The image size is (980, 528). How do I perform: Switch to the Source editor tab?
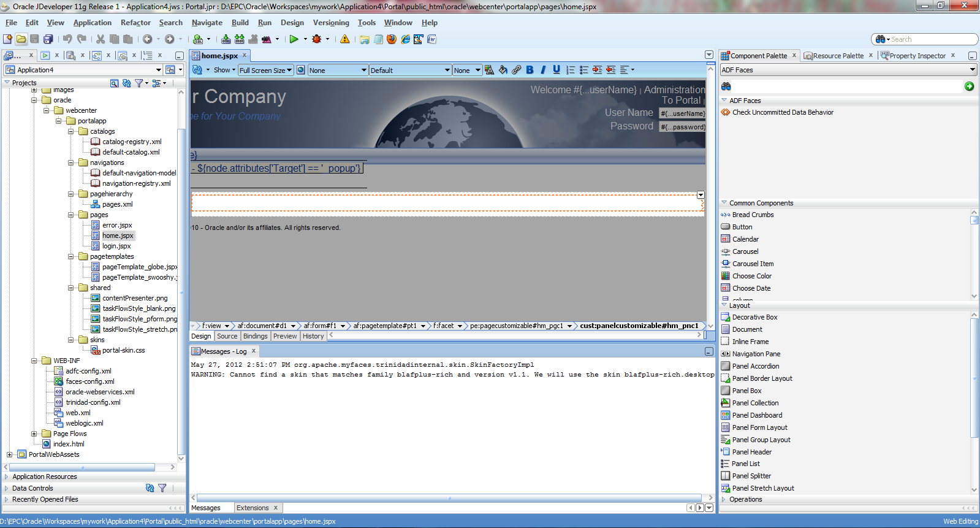click(227, 336)
